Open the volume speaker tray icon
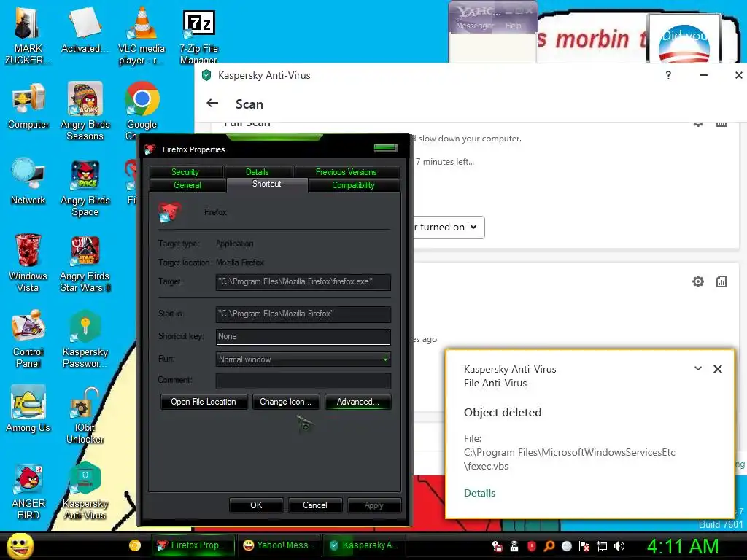Image resolution: width=747 pixels, height=560 pixels. pyautogui.click(x=619, y=546)
